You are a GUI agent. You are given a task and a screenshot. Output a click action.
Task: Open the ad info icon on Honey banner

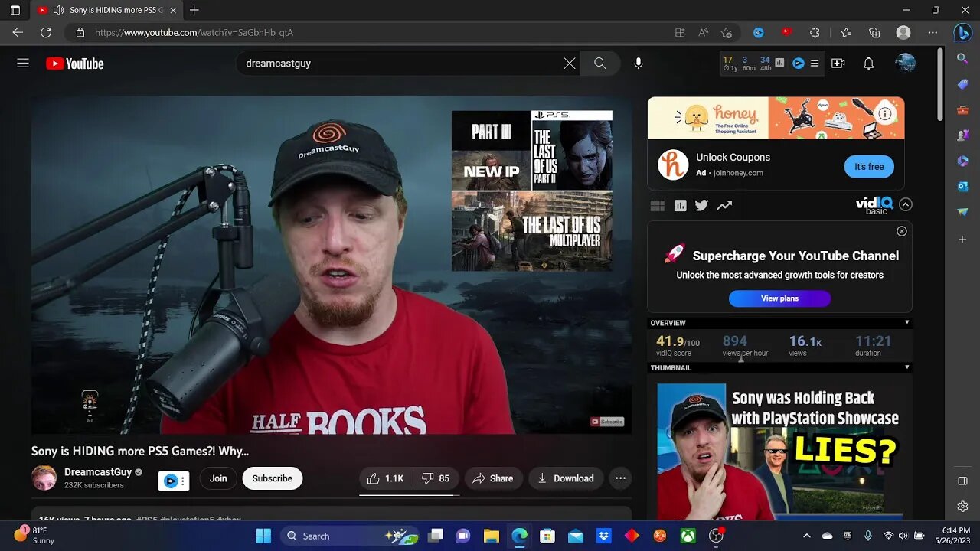click(885, 113)
